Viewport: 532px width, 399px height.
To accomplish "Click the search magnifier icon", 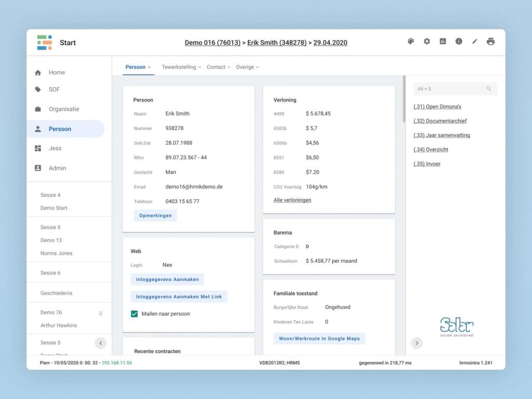I will (x=488, y=88).
